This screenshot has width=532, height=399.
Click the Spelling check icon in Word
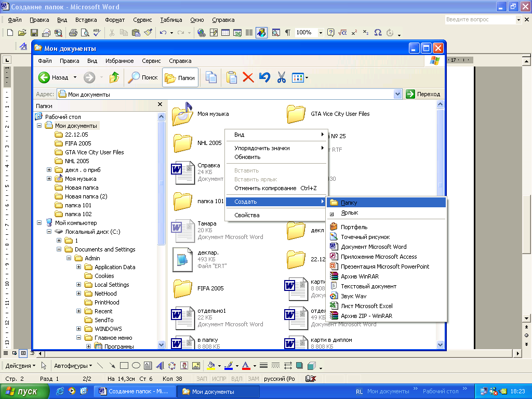tap(97, 33)
